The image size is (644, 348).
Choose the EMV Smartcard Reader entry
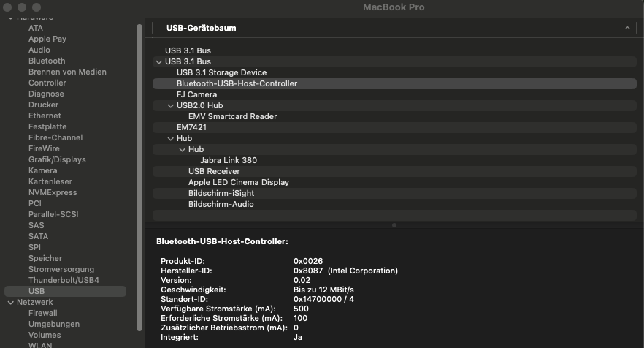click(232, 116)
